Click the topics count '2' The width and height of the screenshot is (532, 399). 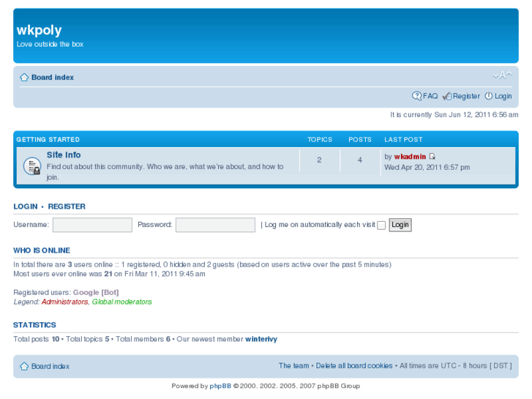pos(319,160)
